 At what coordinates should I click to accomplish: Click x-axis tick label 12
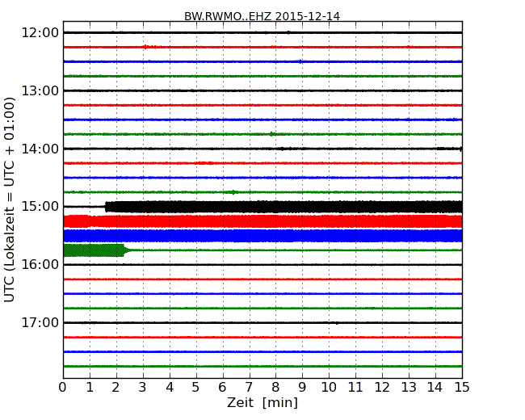coord(382,388)
